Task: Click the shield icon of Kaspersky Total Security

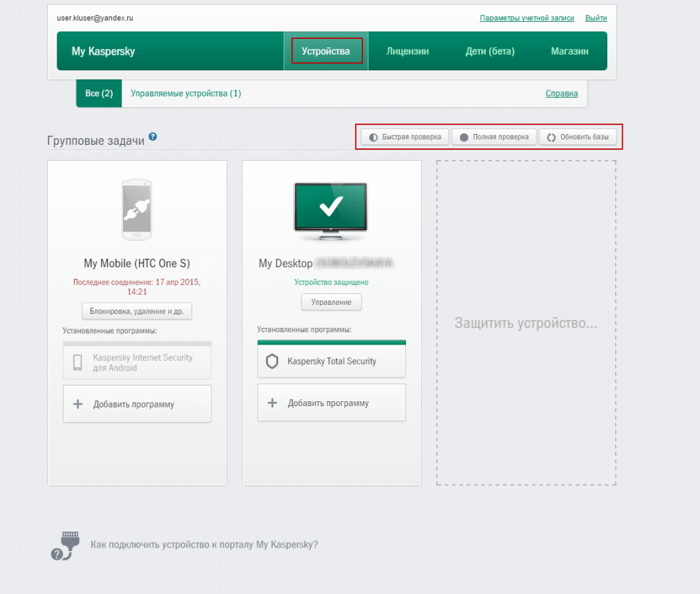Action: tap(272, 362)
